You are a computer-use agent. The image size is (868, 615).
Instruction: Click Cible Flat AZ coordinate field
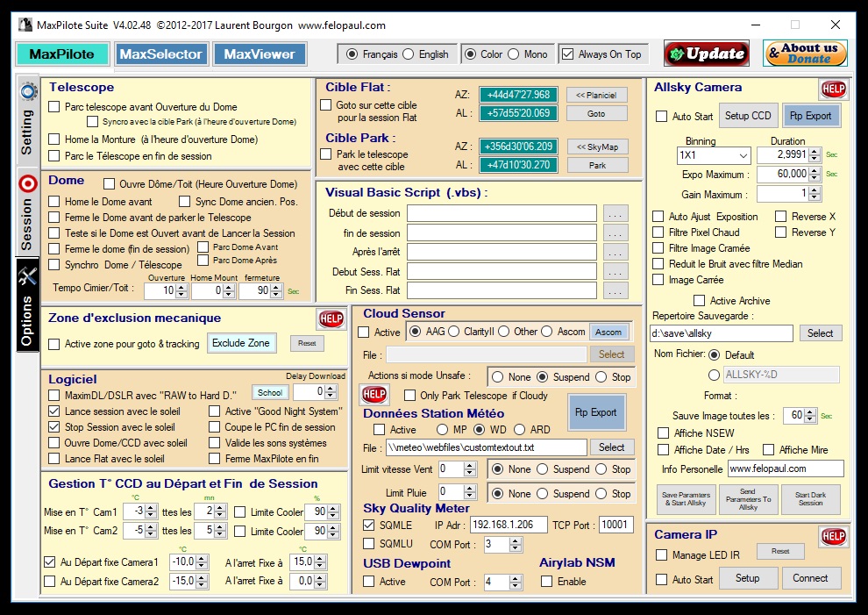pyautogui.click(x=519, y=95)
